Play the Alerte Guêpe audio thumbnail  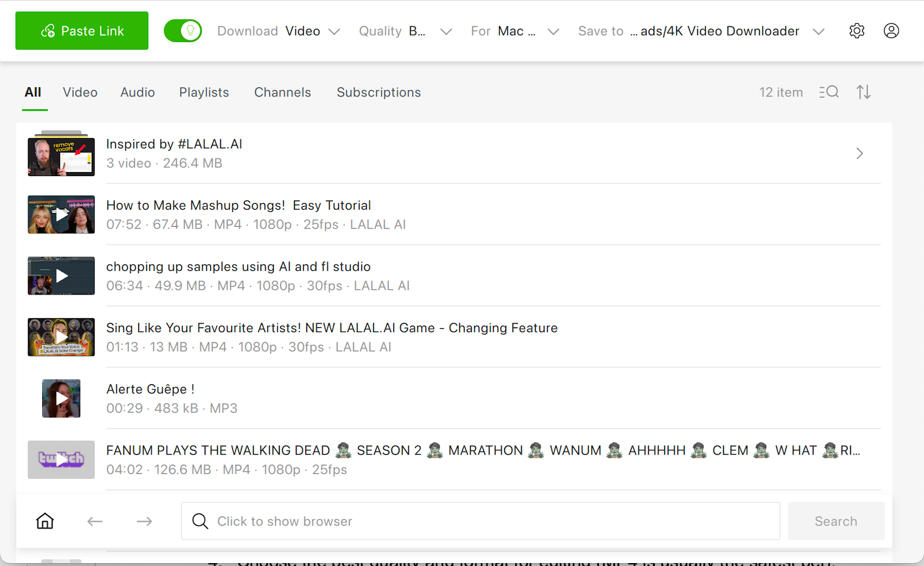[x=61, y=399]
